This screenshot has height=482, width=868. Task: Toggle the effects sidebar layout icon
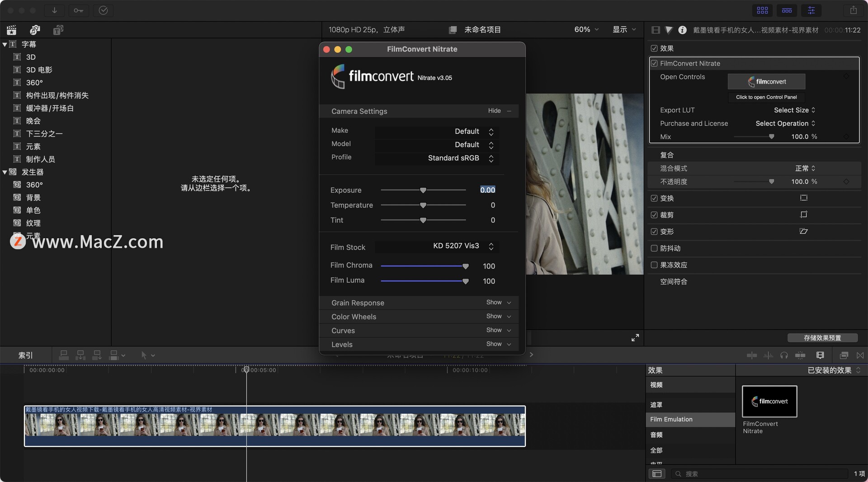coord(657,473)
